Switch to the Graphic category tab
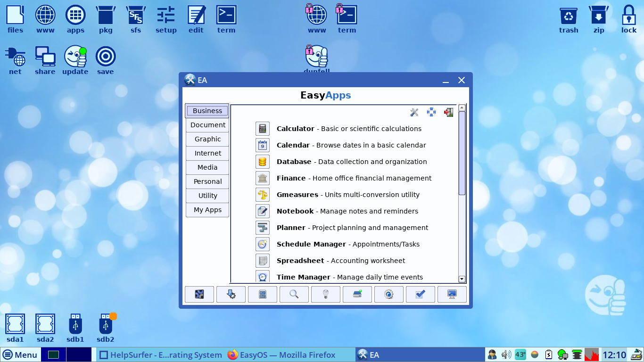This screenshot has width=644, height=362. [207, 139]
